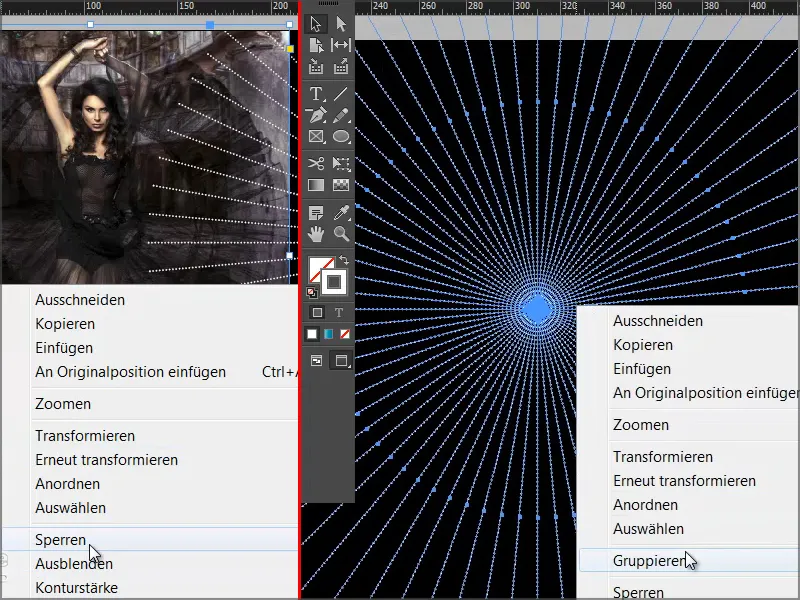
Task: Set formatting to affect container
Action: point(317,312)
